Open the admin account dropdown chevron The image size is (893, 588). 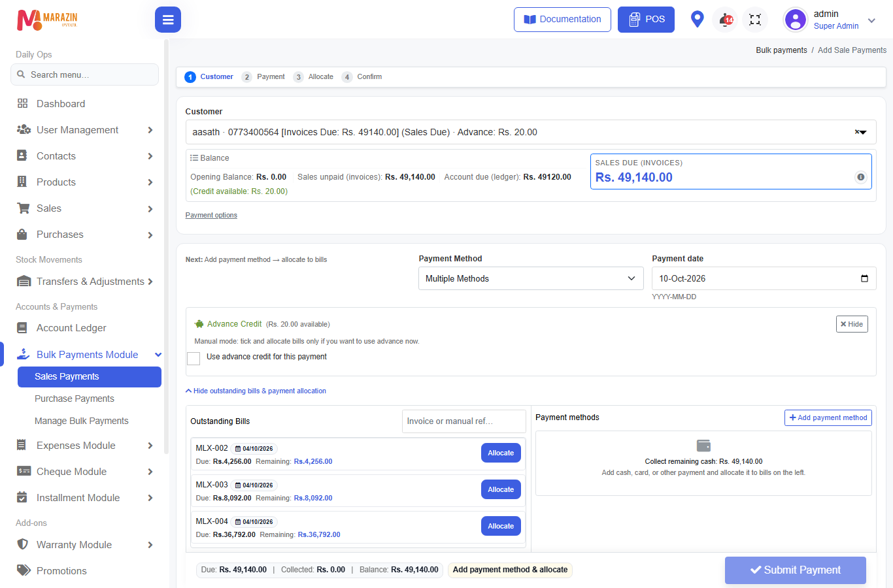pos(871,20)
